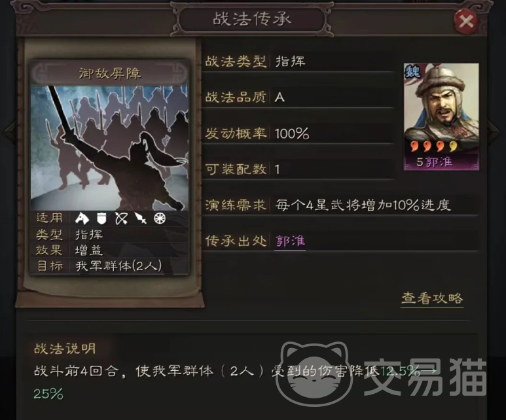Go to previous tactic with left arrow

tap(9, 131)
